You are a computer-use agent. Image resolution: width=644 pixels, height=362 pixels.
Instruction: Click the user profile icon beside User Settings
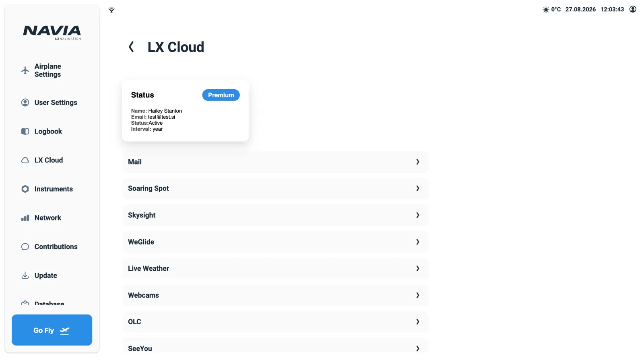(25, 103)
